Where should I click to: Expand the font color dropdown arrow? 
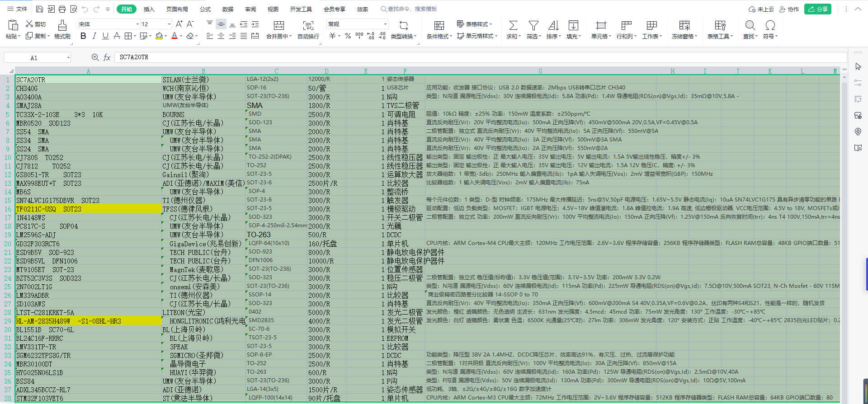[181, 36]
